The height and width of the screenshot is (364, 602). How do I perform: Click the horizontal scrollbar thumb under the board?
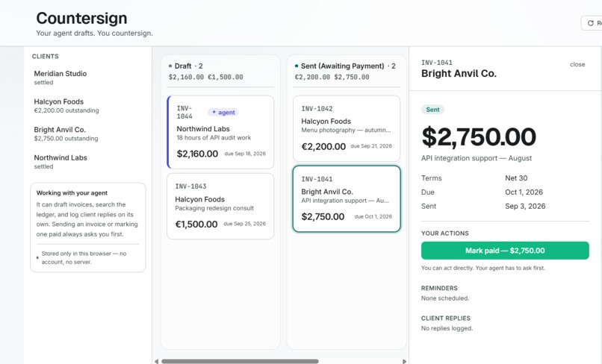click(240, 361)
